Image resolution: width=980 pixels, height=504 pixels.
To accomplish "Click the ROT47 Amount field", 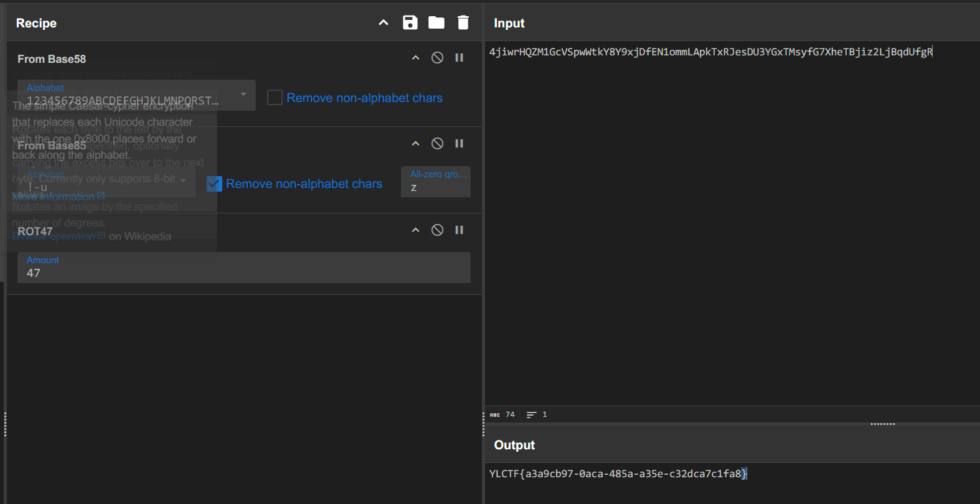I will pos(243,273).
